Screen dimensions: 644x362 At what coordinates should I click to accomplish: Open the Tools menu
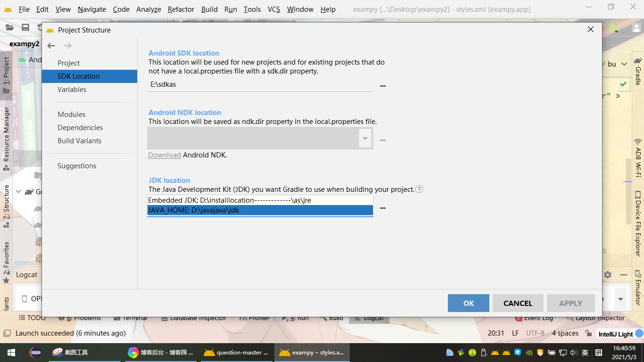click(x=252, y=9)
